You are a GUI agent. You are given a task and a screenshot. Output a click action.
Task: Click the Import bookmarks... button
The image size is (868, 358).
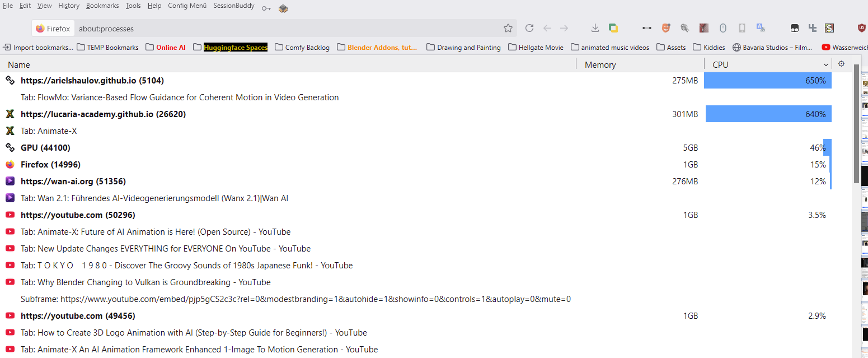coord(38,48)
